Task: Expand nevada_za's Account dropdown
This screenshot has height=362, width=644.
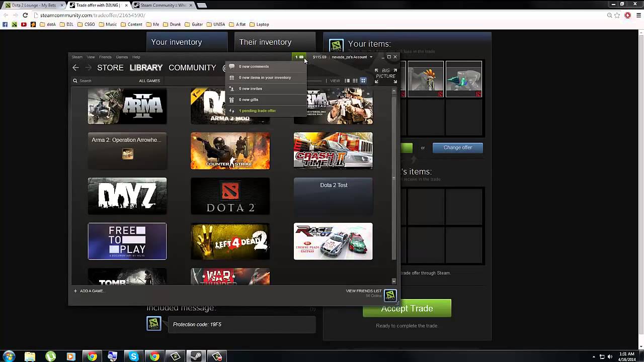Action: click(x=352, y=57)
